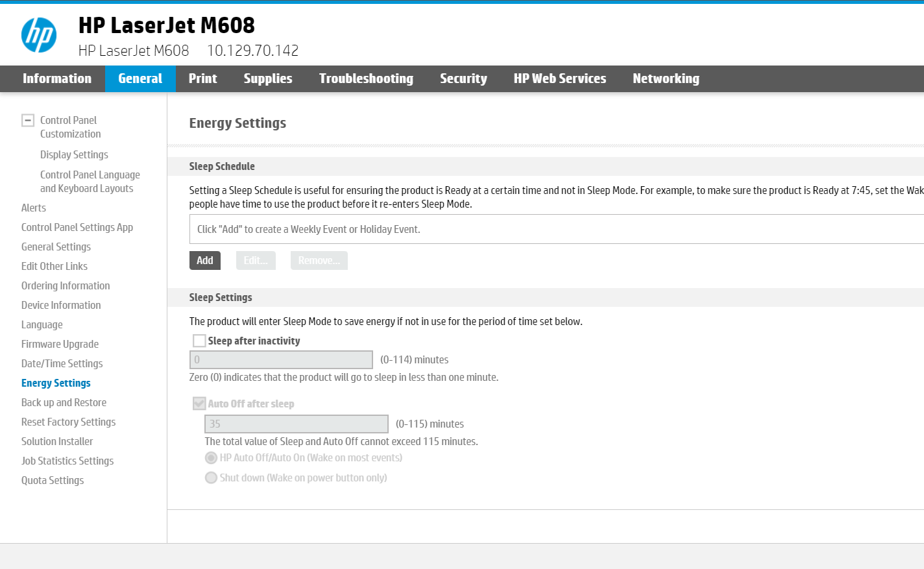This screenshot has width=924, height=569.
Task: Switch to the Networking tab
Action: [x=666, y=78]
